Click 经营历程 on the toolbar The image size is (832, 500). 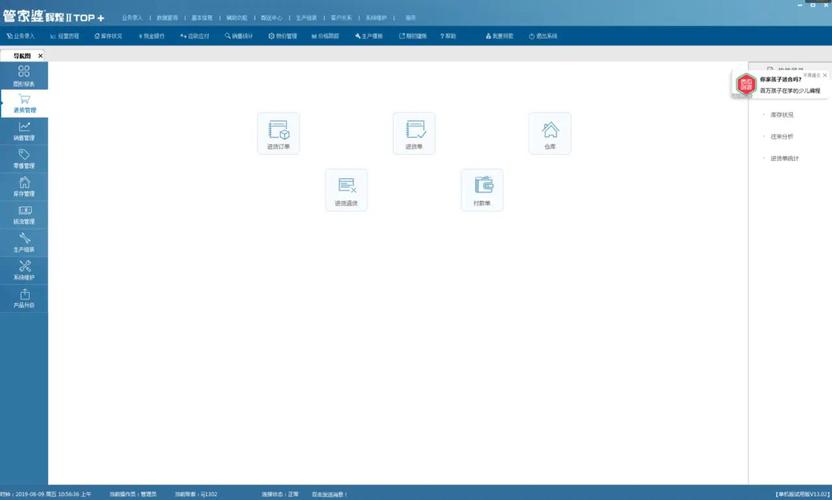point(65,36)
